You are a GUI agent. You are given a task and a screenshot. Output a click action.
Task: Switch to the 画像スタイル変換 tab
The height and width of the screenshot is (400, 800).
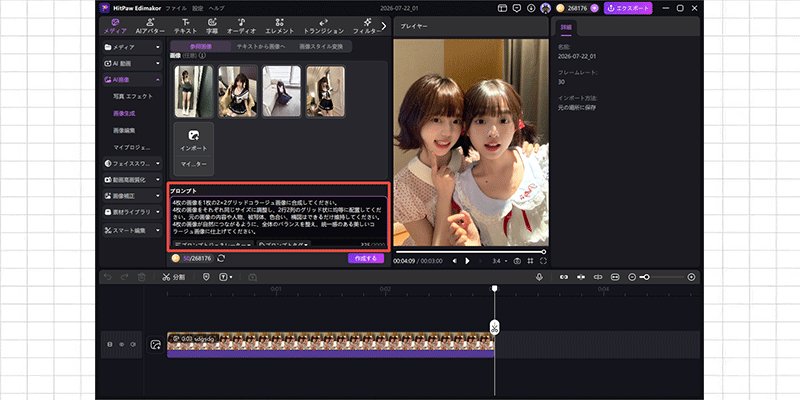[x=321, y=46]
